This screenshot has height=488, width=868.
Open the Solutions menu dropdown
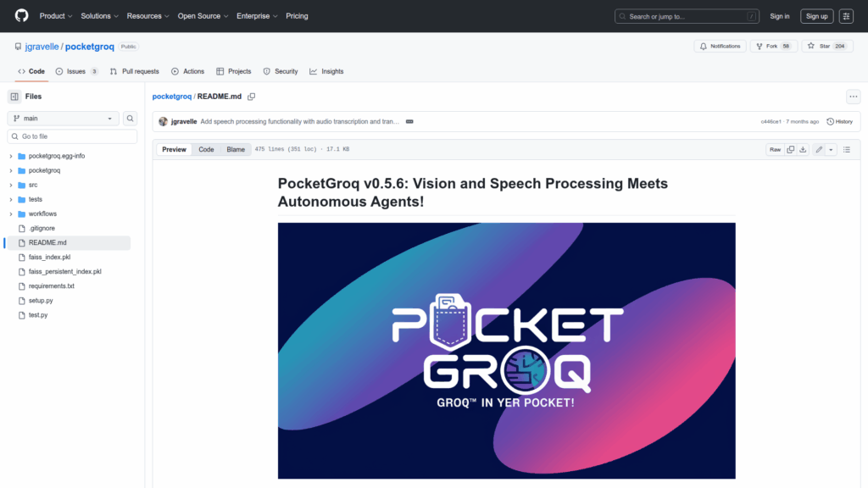click(100, 16)
